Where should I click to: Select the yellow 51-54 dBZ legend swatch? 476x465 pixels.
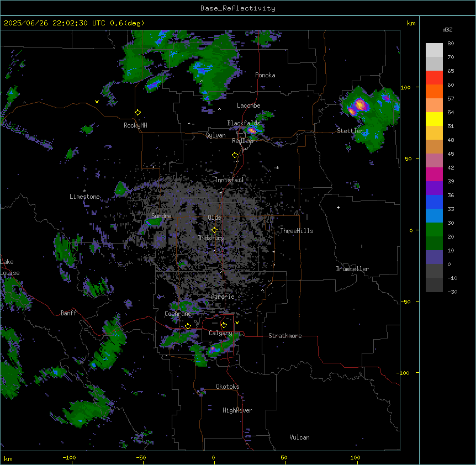click(434, 119)
